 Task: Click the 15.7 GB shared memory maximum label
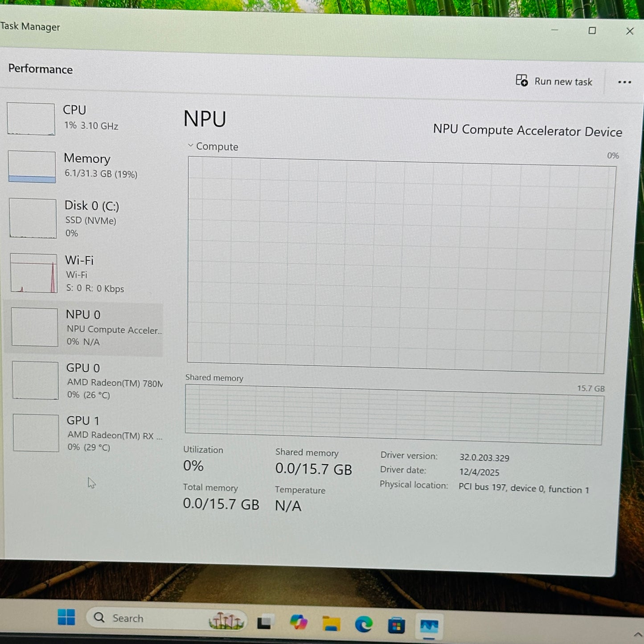(x=591, y=388)
